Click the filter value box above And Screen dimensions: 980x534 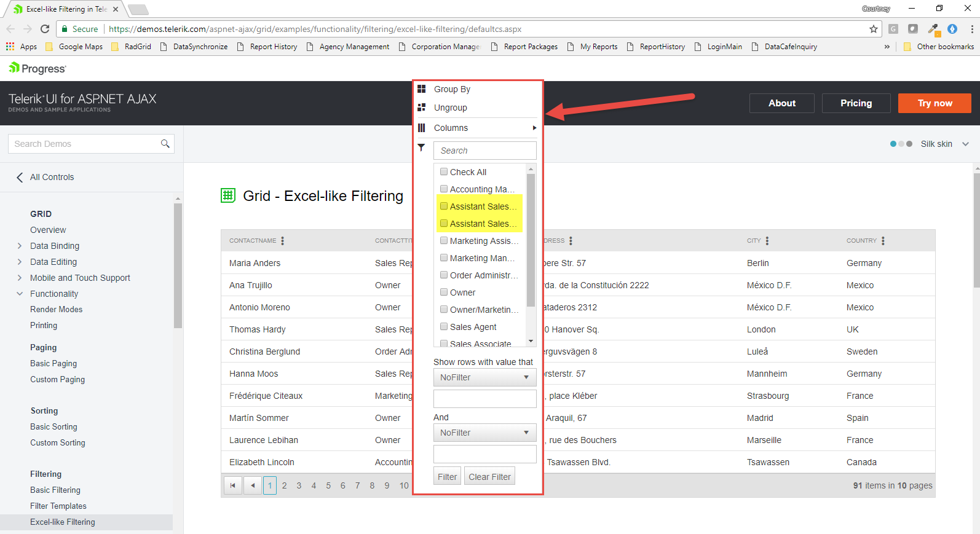[x=485, y=399]
